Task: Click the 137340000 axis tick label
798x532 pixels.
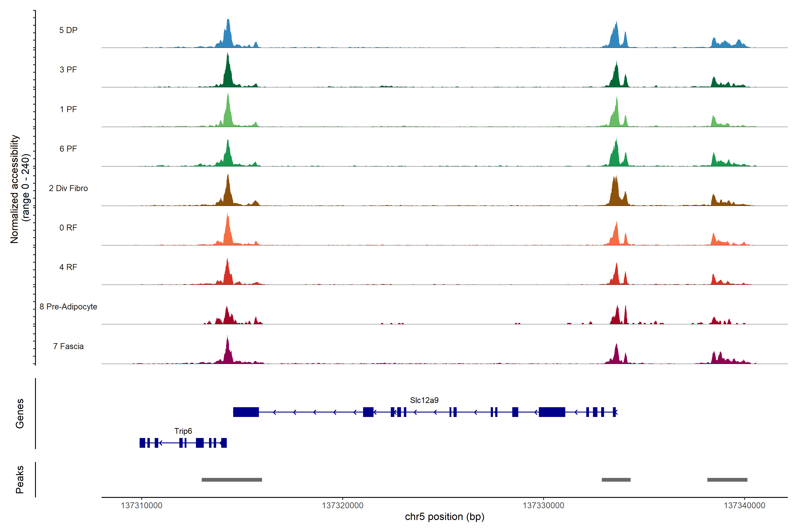Action: point(744,506)
